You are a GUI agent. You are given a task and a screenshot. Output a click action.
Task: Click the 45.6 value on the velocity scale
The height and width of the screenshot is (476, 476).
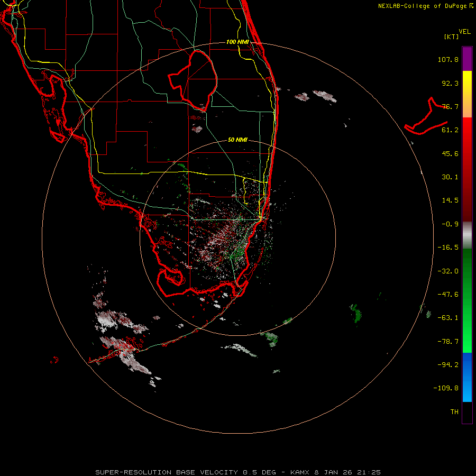click(450, 153)
